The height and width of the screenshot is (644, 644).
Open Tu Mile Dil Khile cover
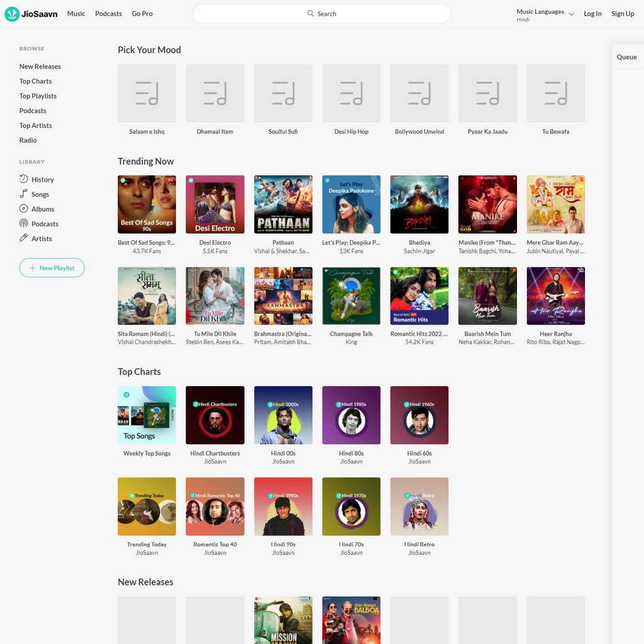point(215,296)
